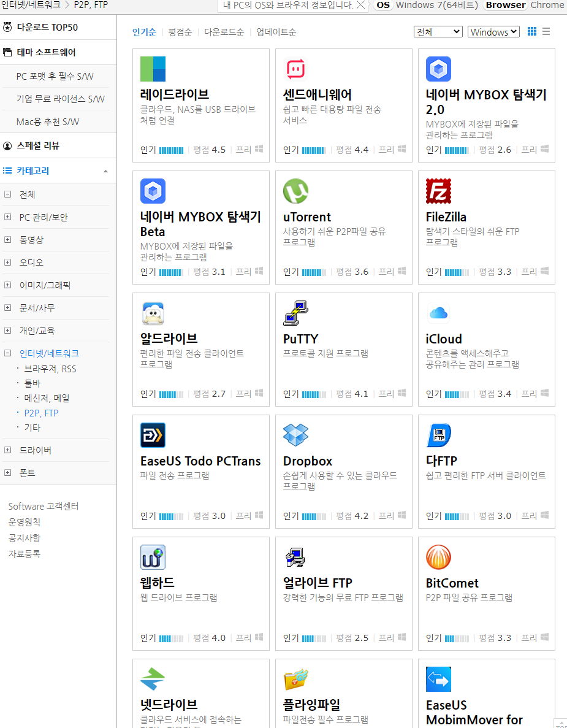The height and width of the screenshot is (728, 567).
Task: Open 네이버 MYBOX 탐색기 2.0 icon
Action: point(438,69)
